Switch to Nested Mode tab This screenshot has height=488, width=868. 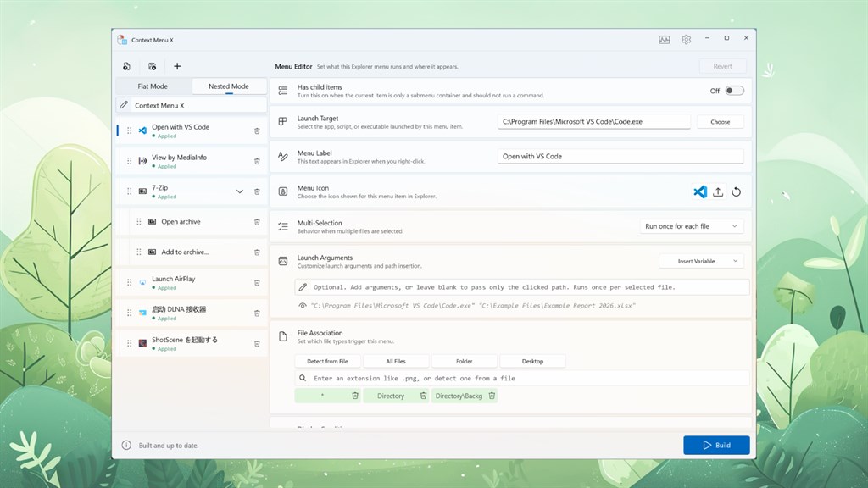point(229,86)
